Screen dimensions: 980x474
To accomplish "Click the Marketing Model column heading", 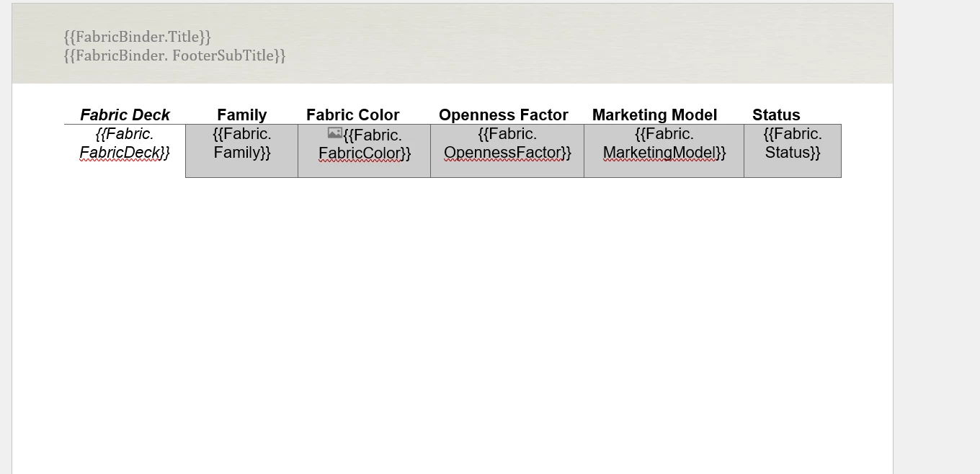I will point(654,115).
